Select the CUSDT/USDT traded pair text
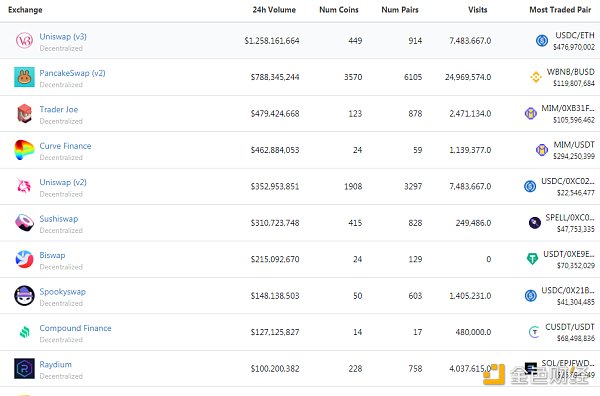This screenshot has height=396, width=600. point(570,327)
